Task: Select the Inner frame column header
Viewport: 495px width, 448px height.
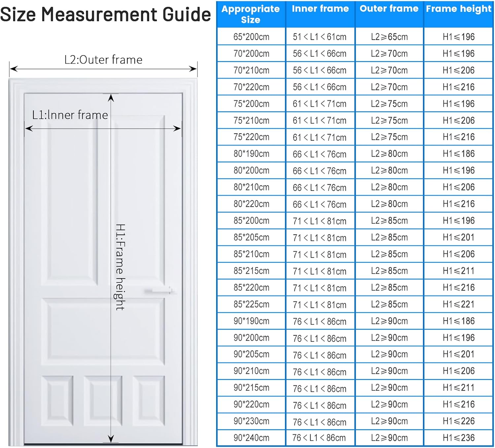Action: click(x=320, y=9)
